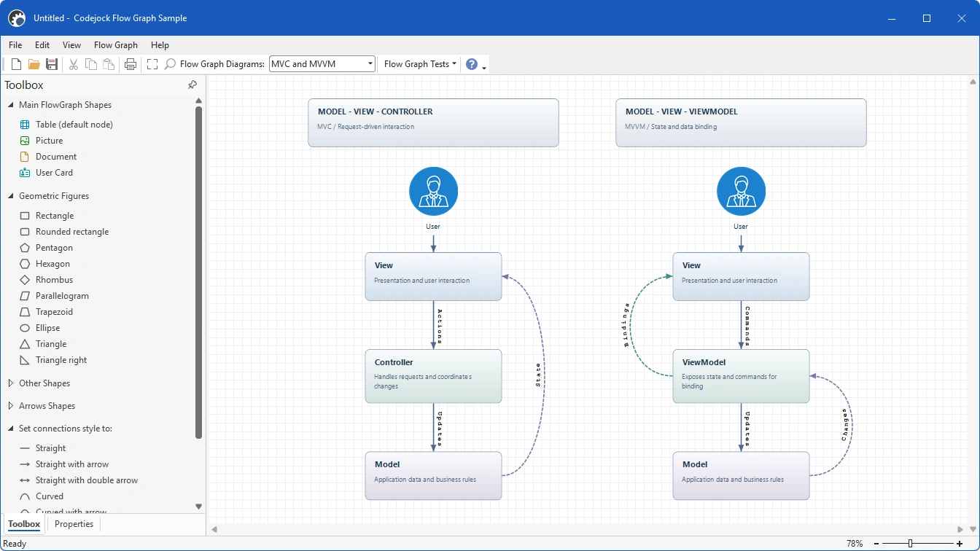Open the File menu
980x551 pixels.
pyautogui.click(x=15, y=45)
